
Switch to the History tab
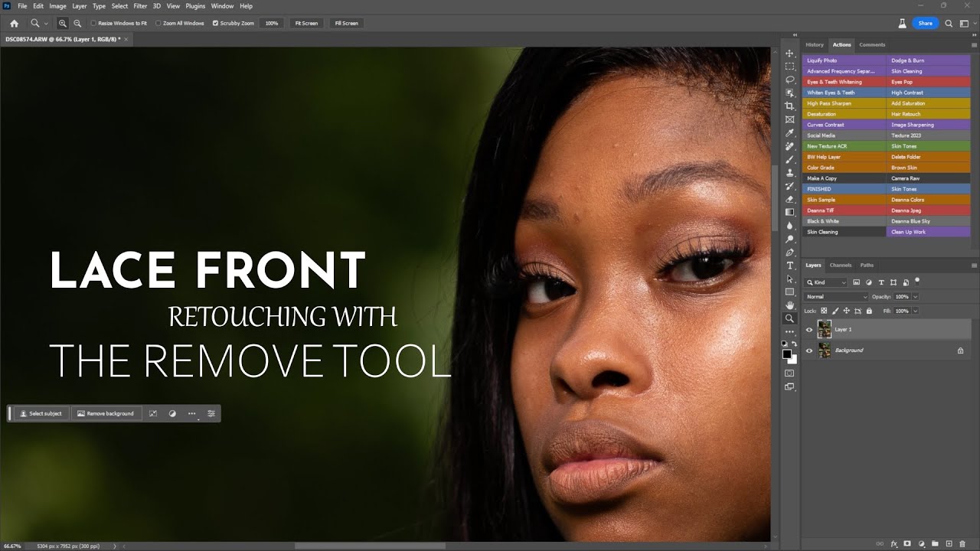pos(815,44)
